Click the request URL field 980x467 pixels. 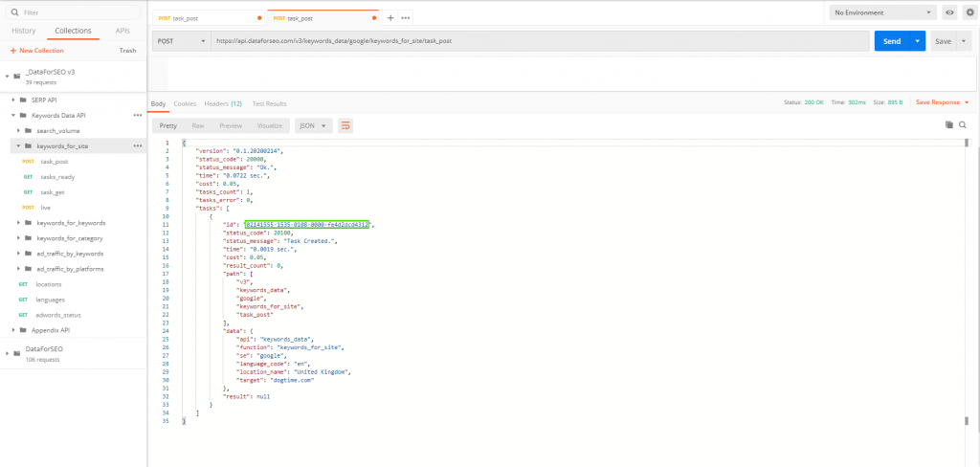[540, 41]
